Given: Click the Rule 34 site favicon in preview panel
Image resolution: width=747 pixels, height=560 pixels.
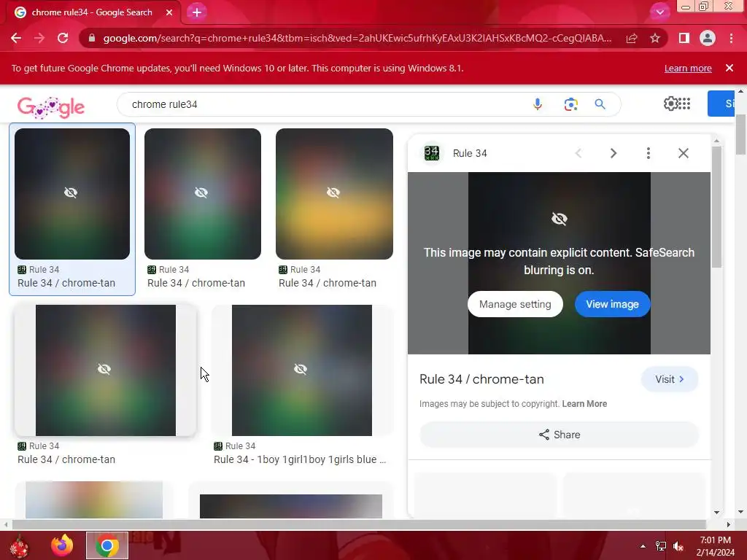Looking at the screenshot, I should [x=432, y=153].
